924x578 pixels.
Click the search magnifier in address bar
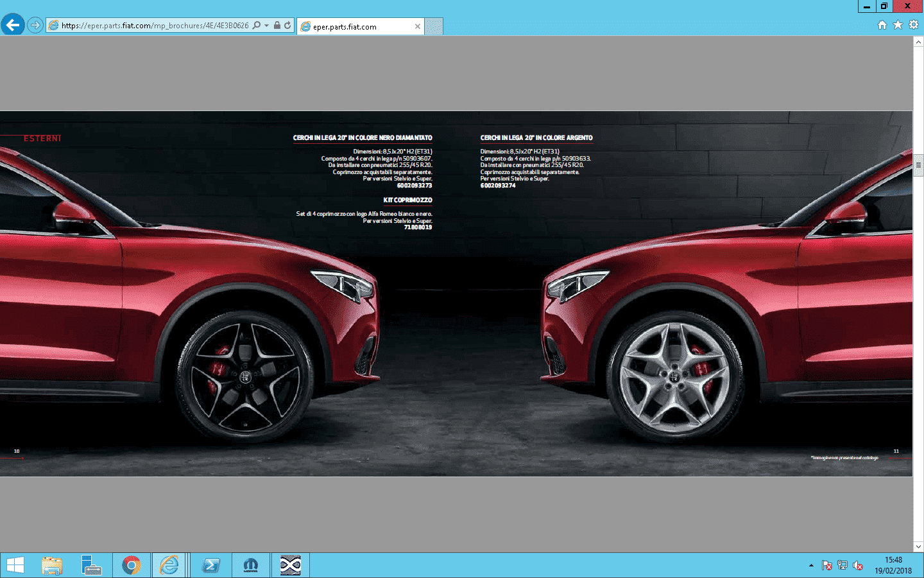257,26
